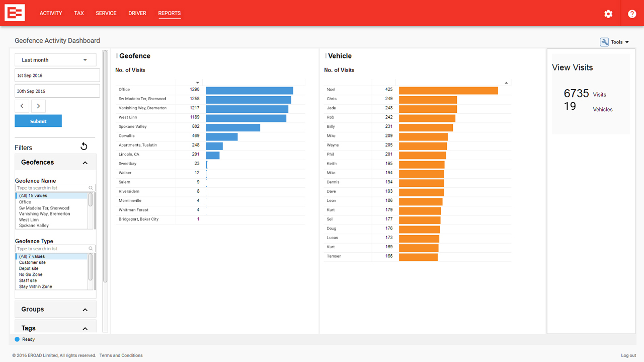Click the Geofence Name search magnifier icon
644x362 pixels.
[x=91, y=188]
